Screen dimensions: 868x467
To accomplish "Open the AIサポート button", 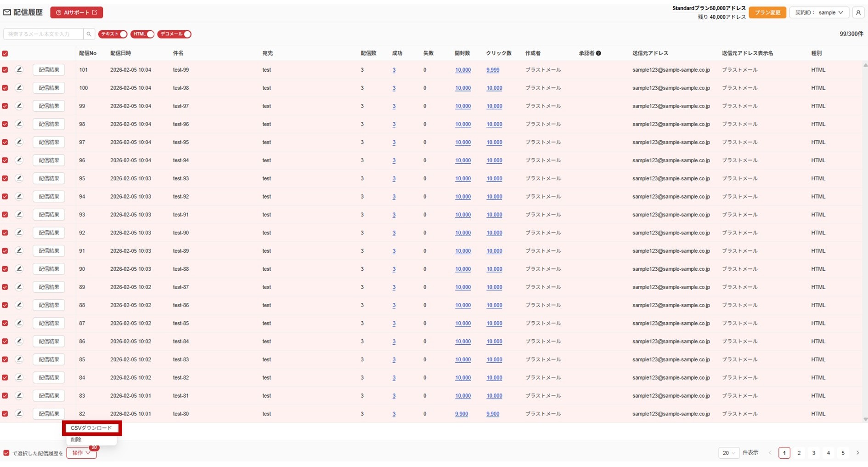I will [x=76, y=12].
